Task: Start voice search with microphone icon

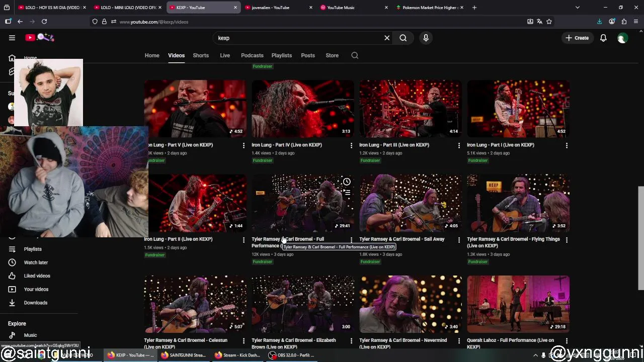Action: tap(426, 38)
